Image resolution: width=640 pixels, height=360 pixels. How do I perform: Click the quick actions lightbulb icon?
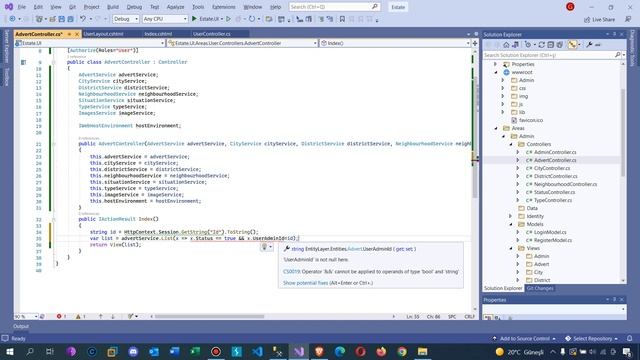click(x=264, y=247)
